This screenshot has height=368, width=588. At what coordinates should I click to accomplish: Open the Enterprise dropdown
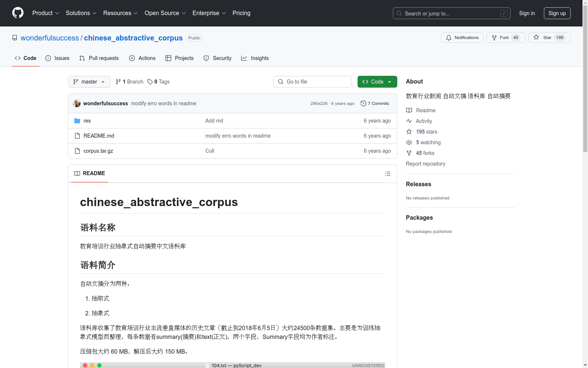pos(209,13)
